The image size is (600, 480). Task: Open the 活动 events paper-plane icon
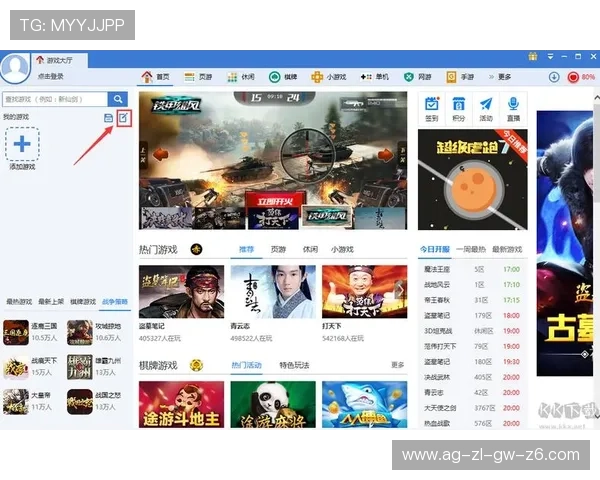pyautogui.click(x=486, y=109)
